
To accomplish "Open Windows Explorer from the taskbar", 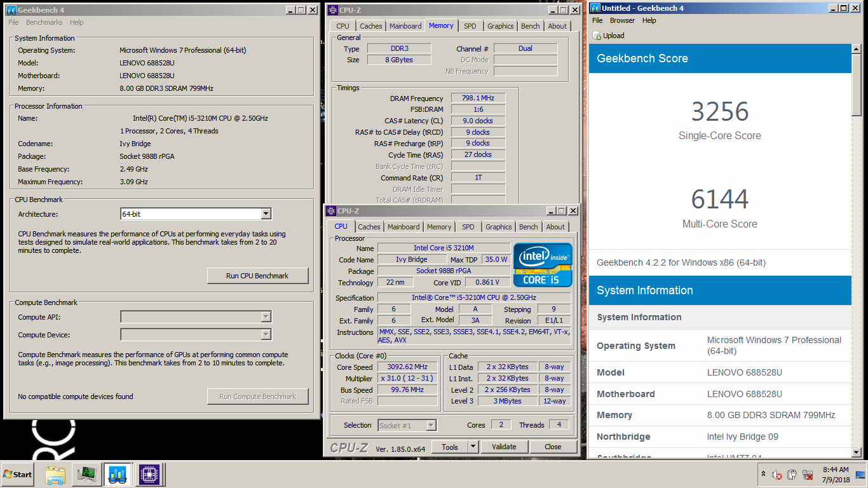I will pyautogui.click(x=56, y=474).
